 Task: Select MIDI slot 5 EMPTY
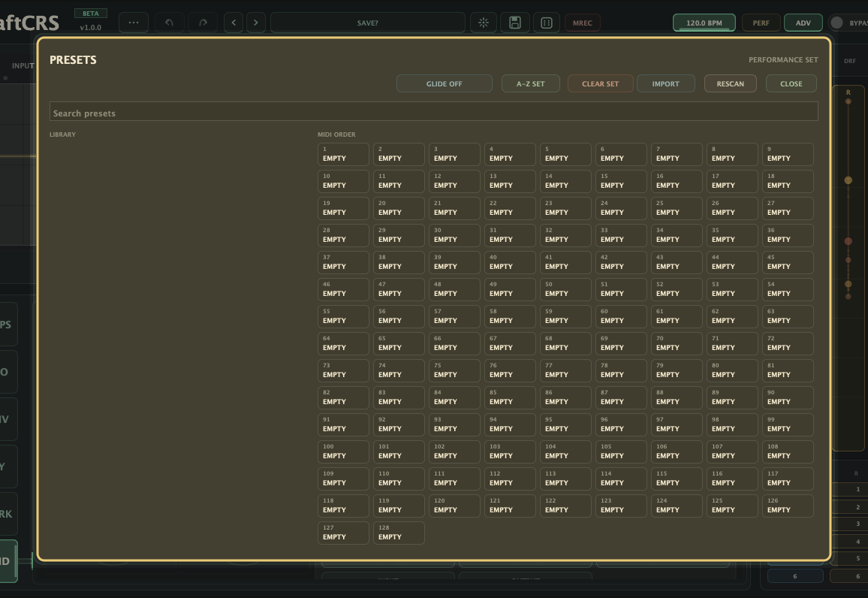(565, 155)
